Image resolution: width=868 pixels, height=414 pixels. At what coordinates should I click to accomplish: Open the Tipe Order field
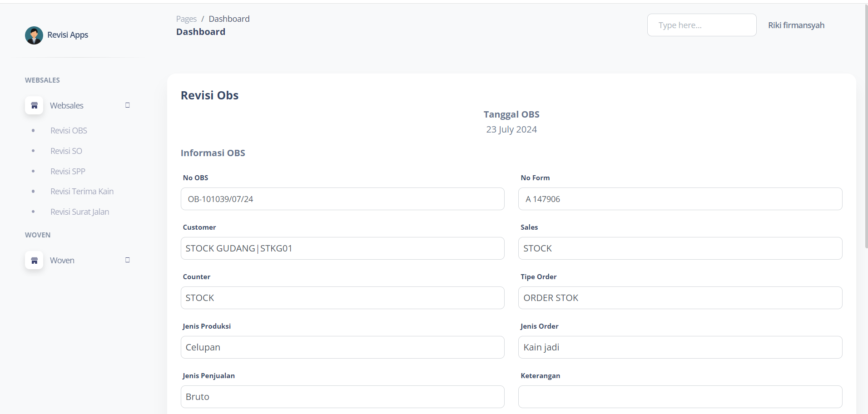pos(680,298)
